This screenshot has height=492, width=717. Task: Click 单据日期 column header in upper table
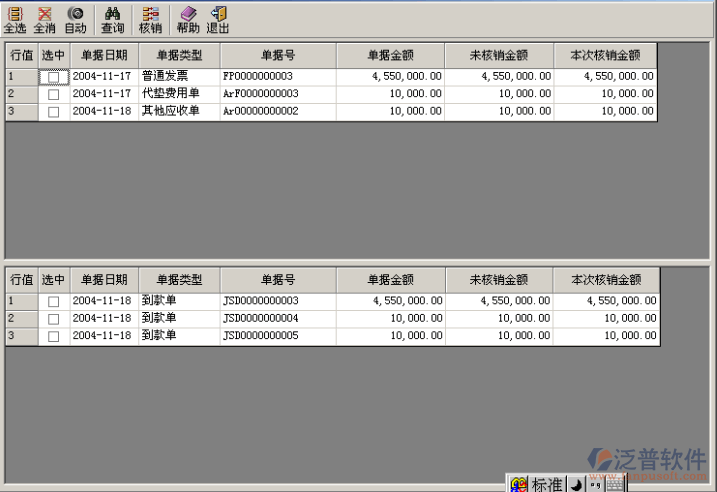[104, 55]
